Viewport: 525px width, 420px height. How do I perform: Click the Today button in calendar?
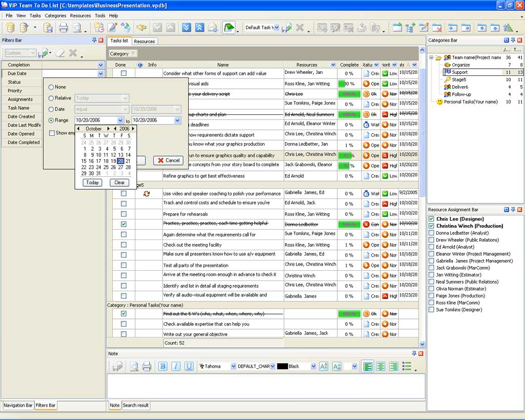click(92, 183)
